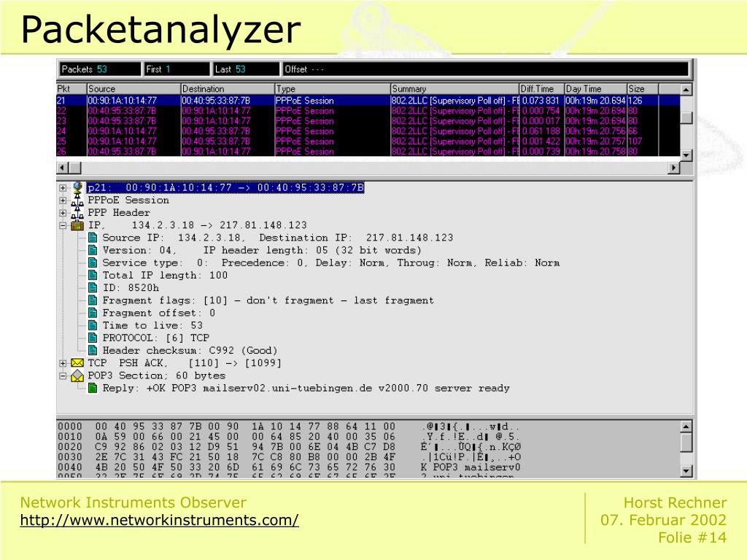Expand the p21 packet tree node
The height and width of the screenshot is (560, 747).
tap(63, 188)
